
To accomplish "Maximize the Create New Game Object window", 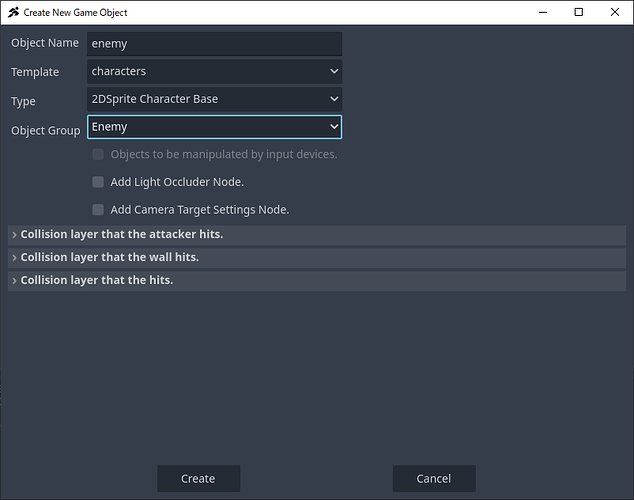I will [x=578, y=12].
